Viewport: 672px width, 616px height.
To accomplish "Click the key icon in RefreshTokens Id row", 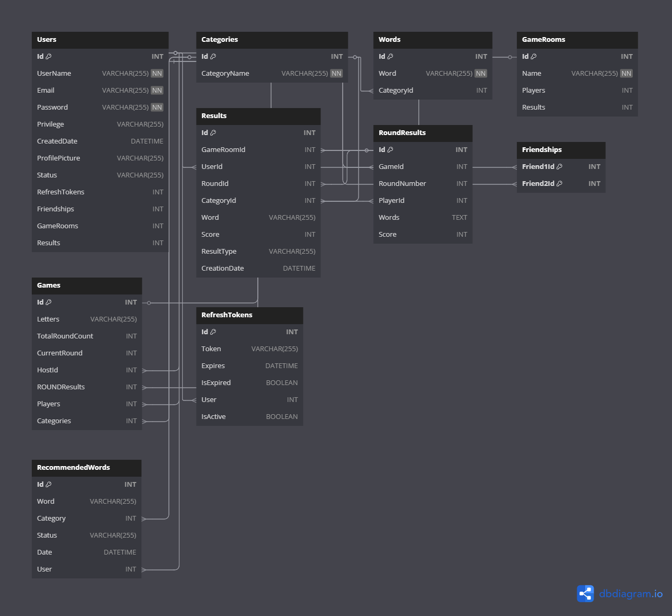I will pyautogui.click(x=213, y=332).
